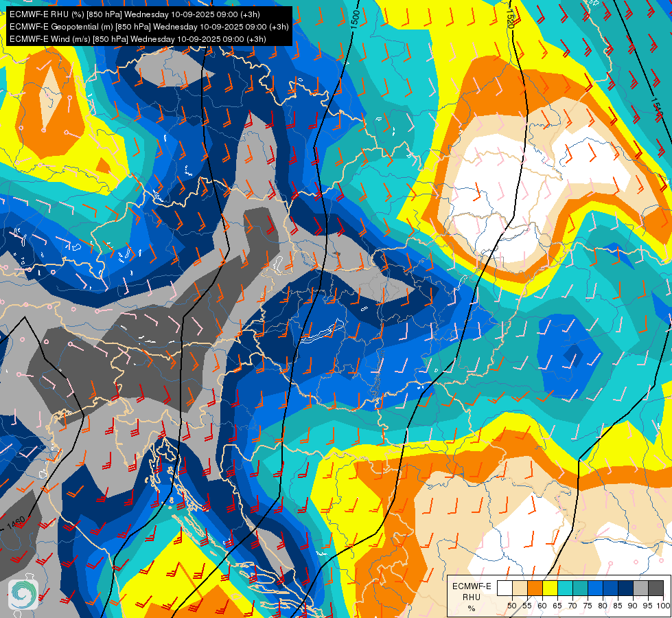Screen dimensions: 672x618
Task: Click the legend tick label 60
Action: pyautogui.click(x=542, y=606)
